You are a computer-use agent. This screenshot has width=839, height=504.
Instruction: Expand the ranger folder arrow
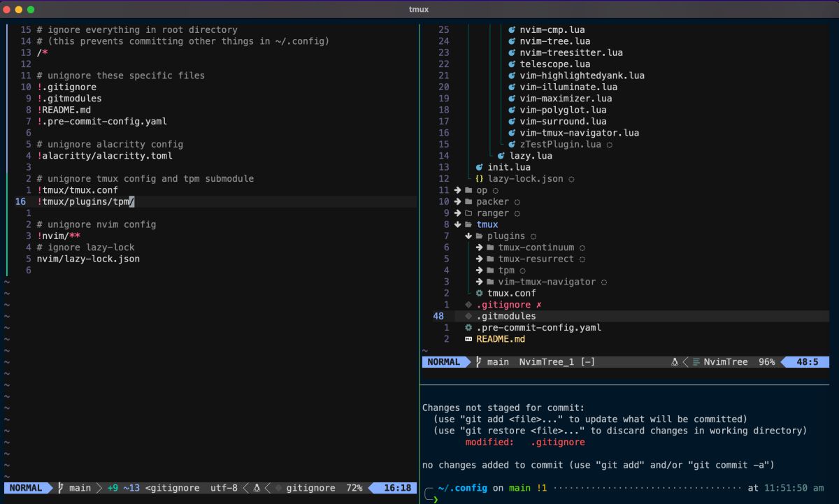tap(458, 213)
